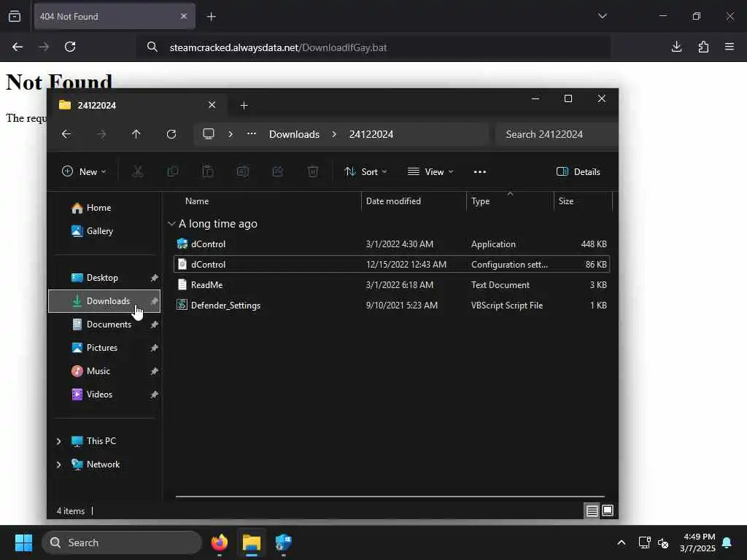Open the View dropdown menu

[430, 172]
